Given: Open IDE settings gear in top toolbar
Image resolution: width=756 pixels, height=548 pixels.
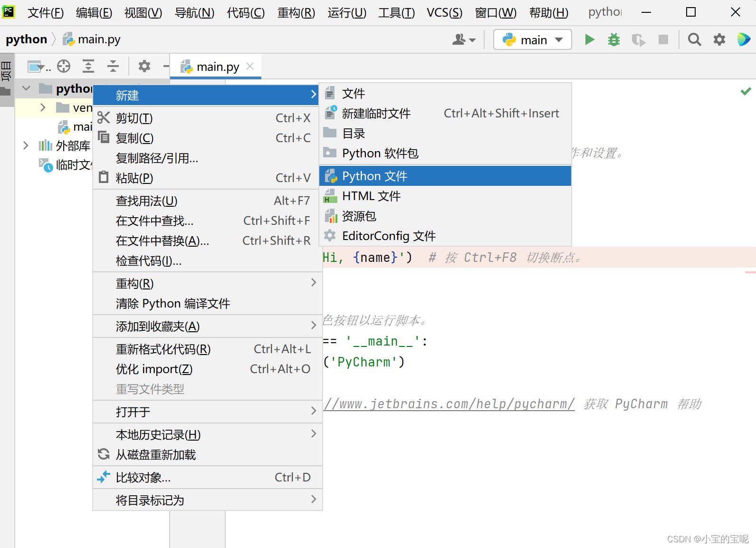Looking at the screenshot, I should 719,39.
